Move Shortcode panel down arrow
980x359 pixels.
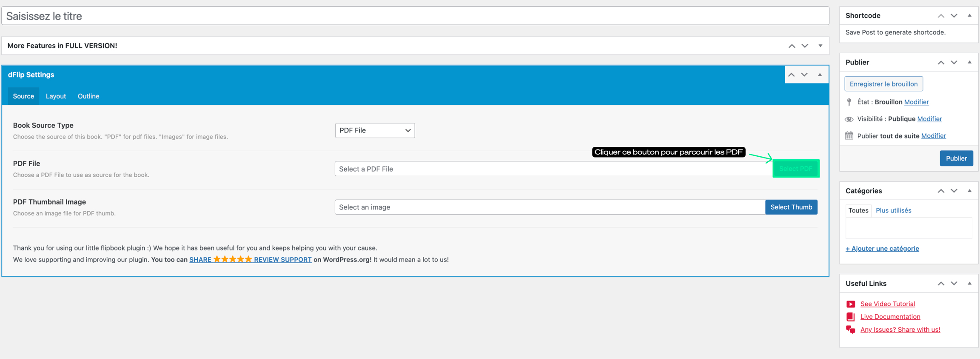[954, 16]
